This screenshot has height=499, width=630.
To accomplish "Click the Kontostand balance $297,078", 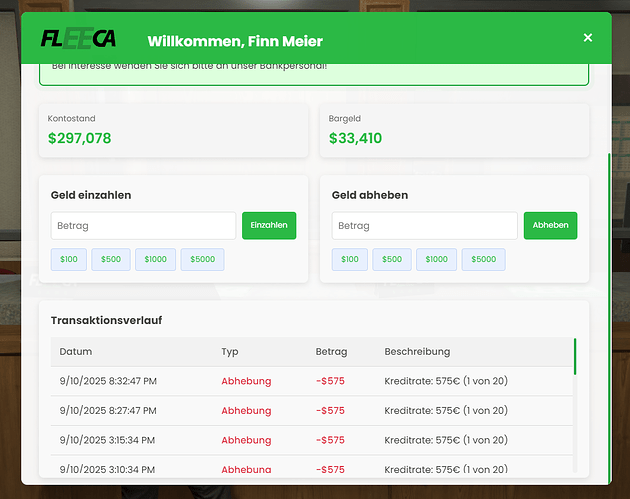I will click(80, 138).
